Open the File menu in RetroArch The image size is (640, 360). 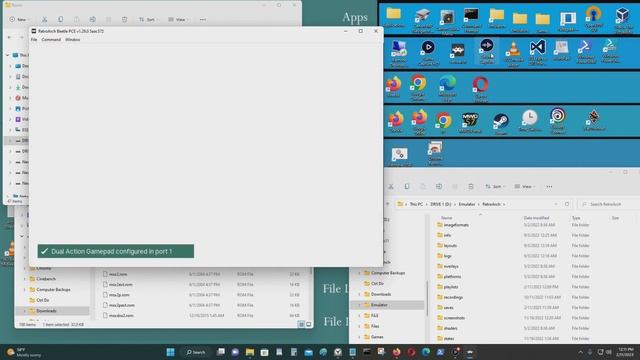[34, 40]
